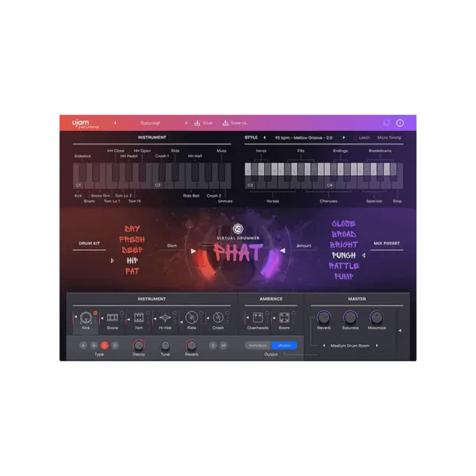The height and width of the screenshot is (476, 476).
Task: Select the RATTLE mix preset
Action: point(344,266)
